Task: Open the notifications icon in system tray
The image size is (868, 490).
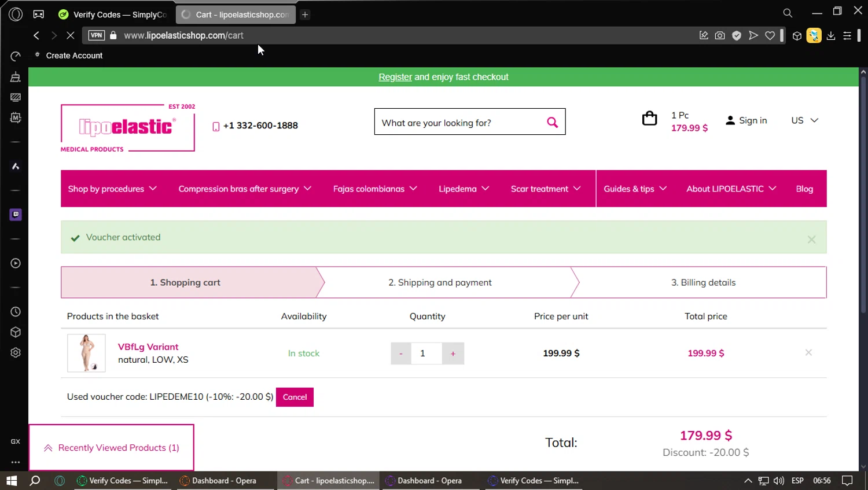Action: [847, 481]
